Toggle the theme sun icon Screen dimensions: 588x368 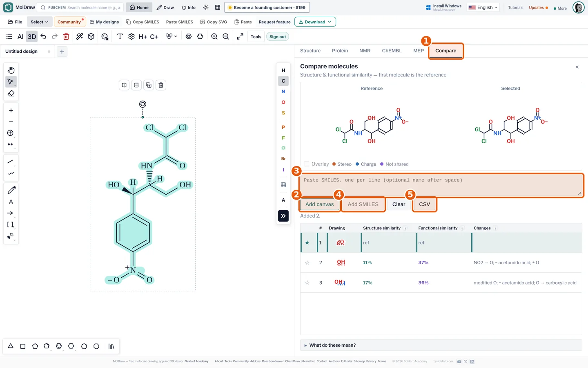(x=206, y=7)
